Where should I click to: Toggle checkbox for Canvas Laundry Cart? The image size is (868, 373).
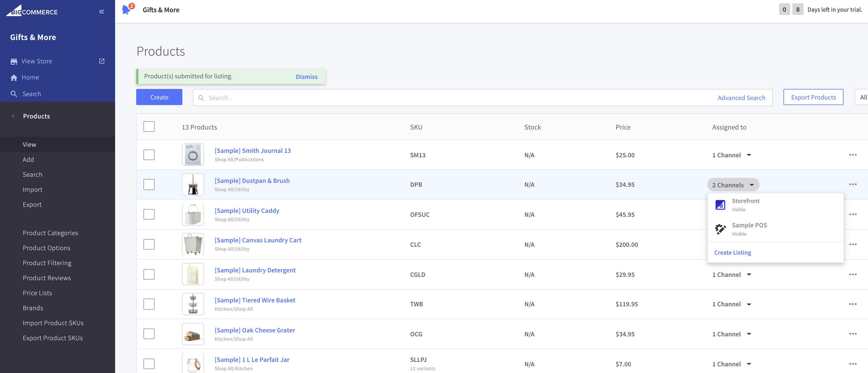tap(149, 244)
